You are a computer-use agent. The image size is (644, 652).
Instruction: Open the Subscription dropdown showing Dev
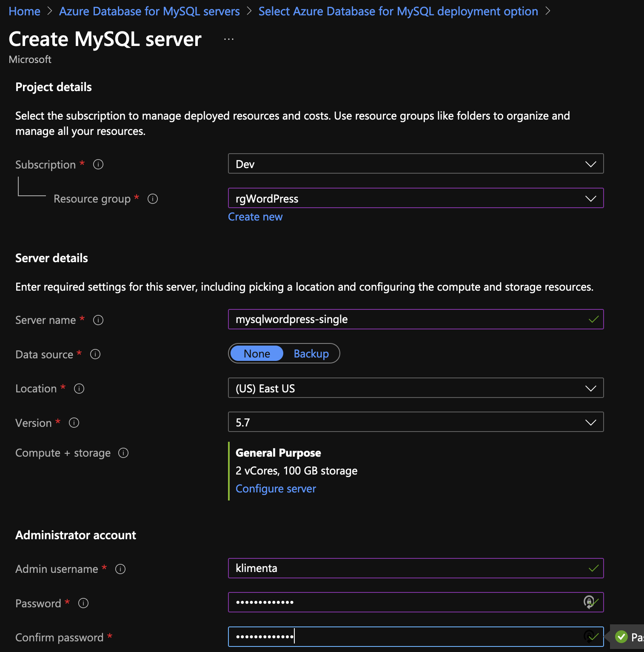(x=416, y=164)
